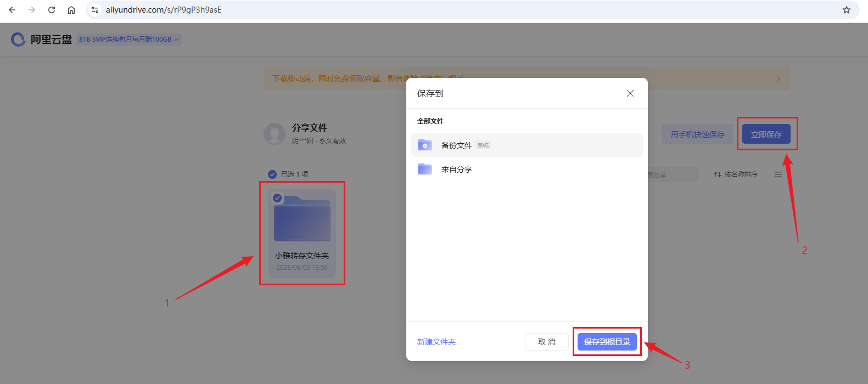Click the 新建文件夹 link

click(436, 342)
